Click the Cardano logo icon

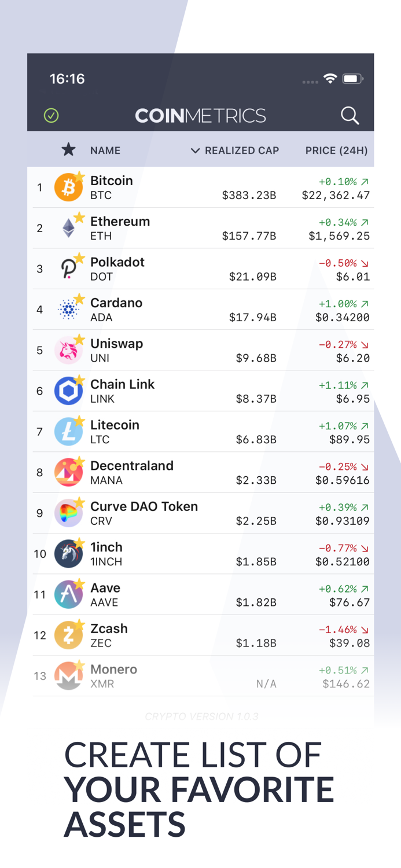point(68,310)
